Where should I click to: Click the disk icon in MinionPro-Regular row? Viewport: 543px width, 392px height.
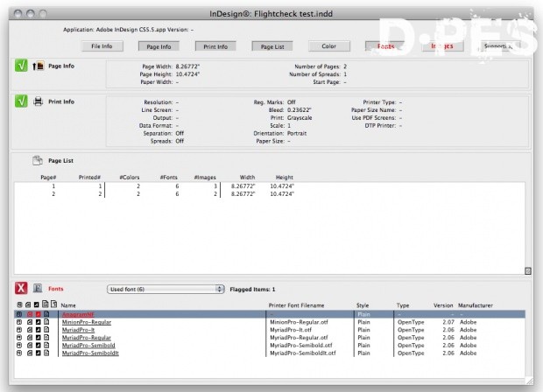click(x=19, y=322)
